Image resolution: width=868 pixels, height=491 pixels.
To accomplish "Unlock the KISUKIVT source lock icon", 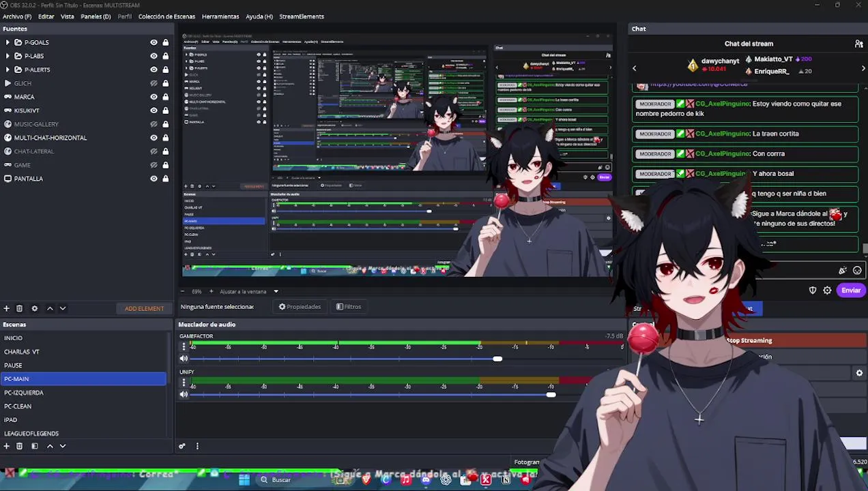I will click(x=165, y=110).
